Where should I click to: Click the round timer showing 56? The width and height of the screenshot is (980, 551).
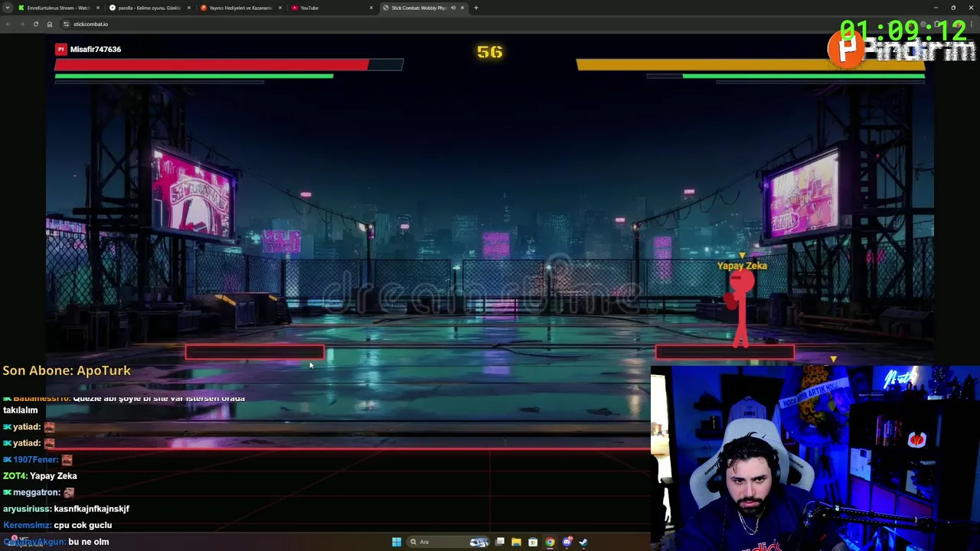pyautogui.click(x=490, y=51)
